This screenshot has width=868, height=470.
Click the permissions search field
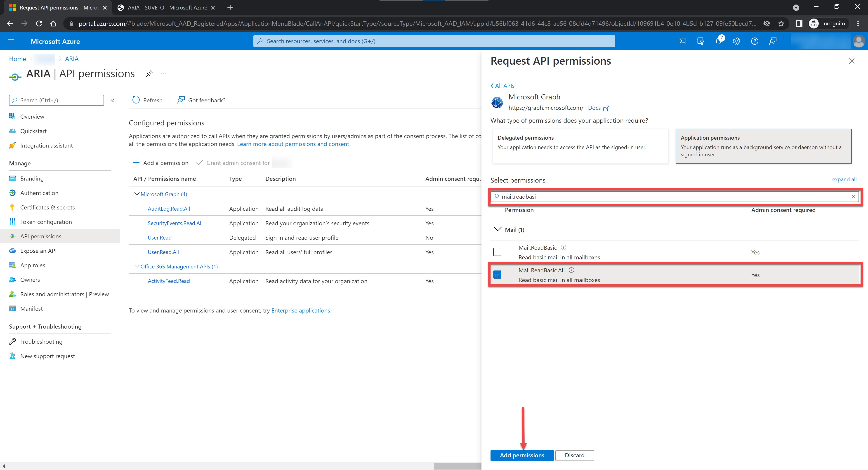pyautogui.click(x=674, y=196)
